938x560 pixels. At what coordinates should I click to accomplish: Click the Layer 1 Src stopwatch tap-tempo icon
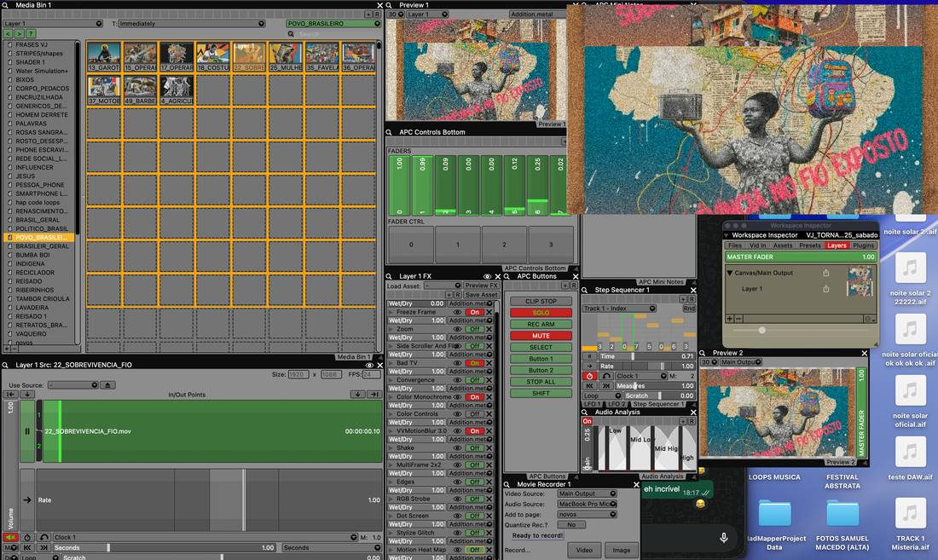(x=27, y=537)
